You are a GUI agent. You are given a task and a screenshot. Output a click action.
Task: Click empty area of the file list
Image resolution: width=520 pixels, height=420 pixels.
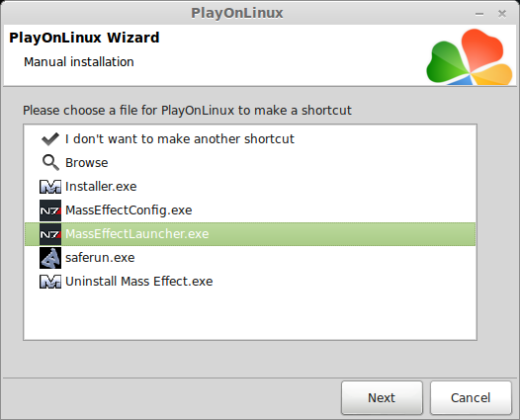pos(250,315)
